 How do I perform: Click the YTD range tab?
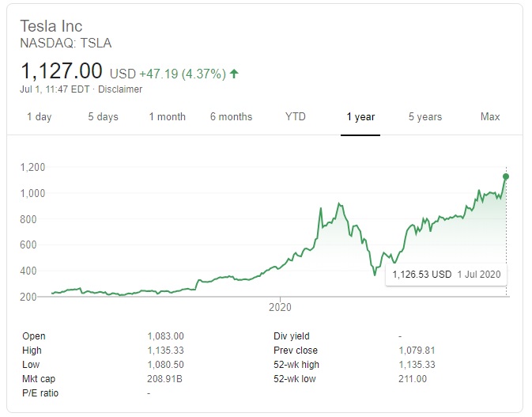pyautogui.click(x=295, y=117)
